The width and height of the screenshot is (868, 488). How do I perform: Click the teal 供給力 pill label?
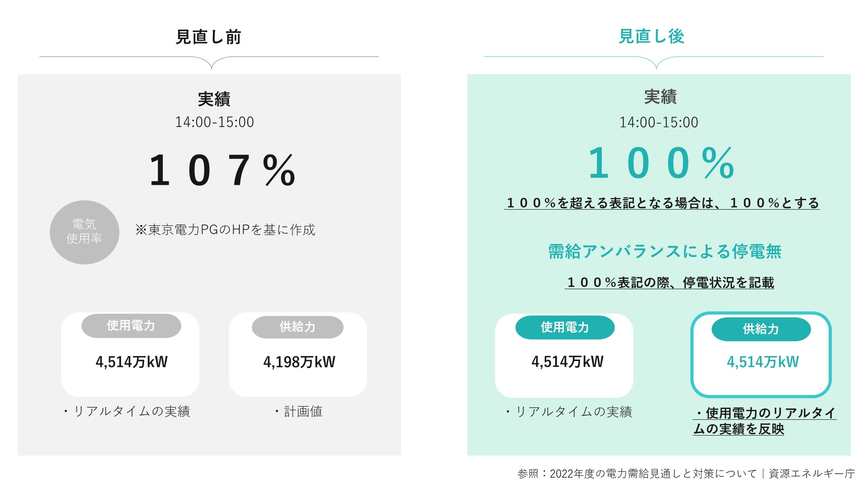coord(761,329)
